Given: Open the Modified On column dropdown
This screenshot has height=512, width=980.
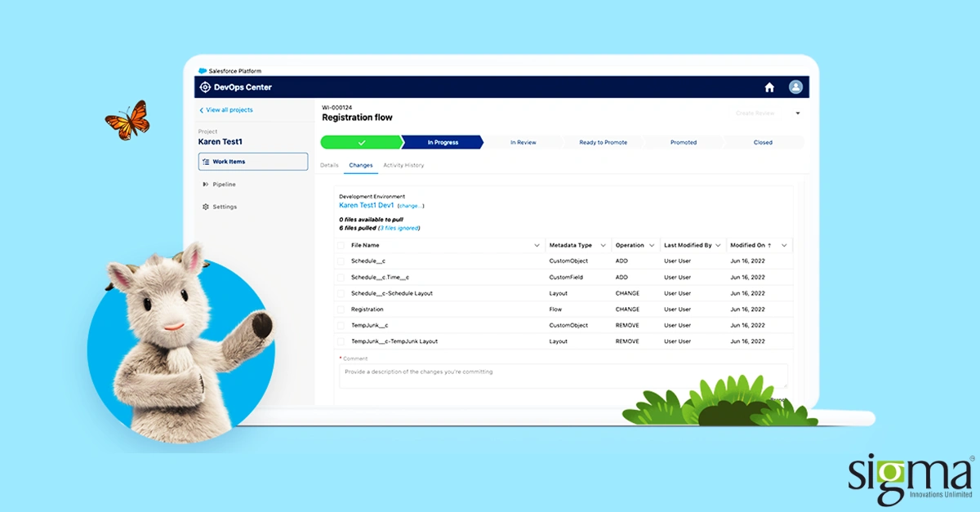Looking at the screenshot, I should click(x=784, y=245).
